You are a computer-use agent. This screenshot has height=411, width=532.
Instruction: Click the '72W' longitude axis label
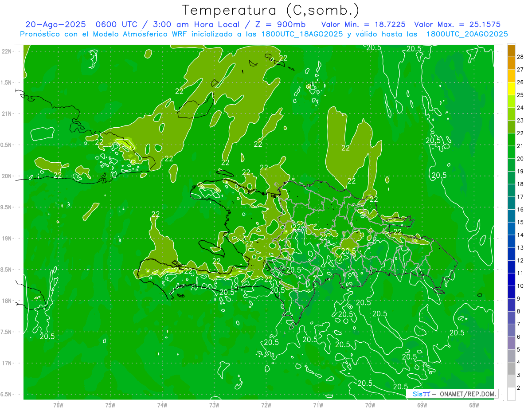(x=266, y=404)
